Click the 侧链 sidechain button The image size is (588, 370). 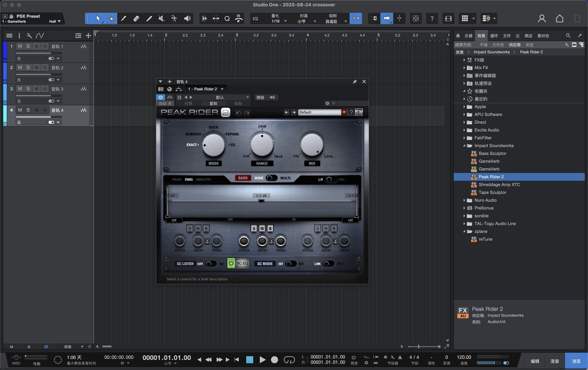coord(260,97)
